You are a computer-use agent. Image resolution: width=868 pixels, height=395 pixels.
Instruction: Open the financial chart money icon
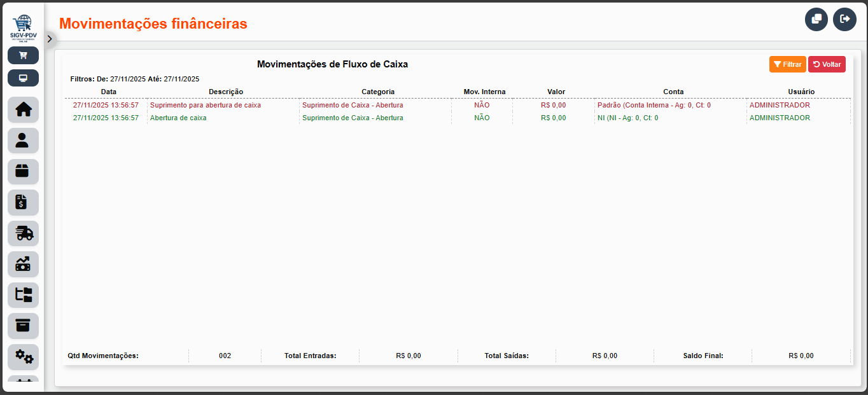[23, 264]
